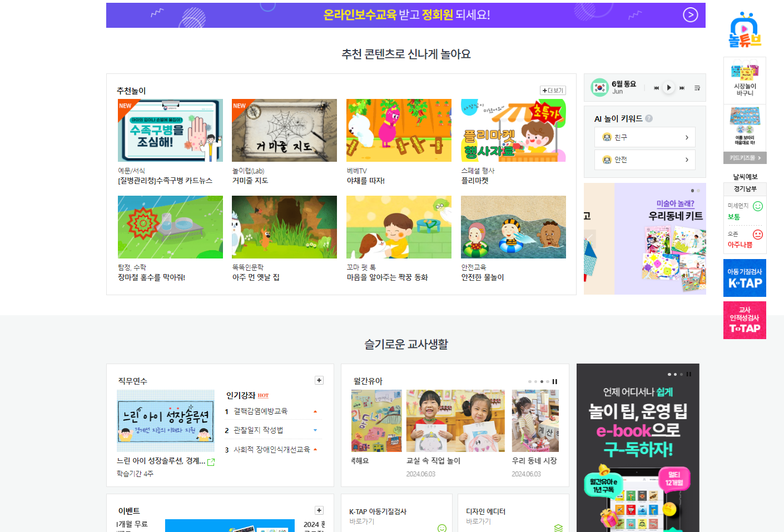Skip to the next song in player
This screenshot has height=532, width=784.
point(682,88)
